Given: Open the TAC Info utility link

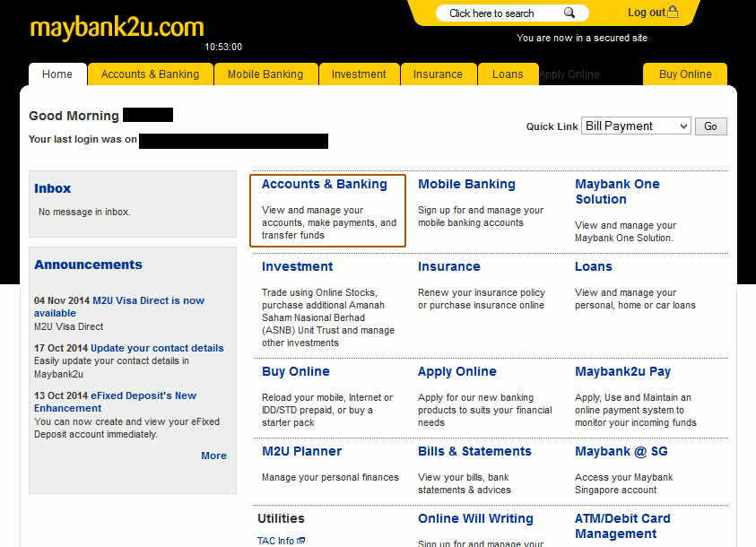Looking at the screenshot, I should point(276,541).
